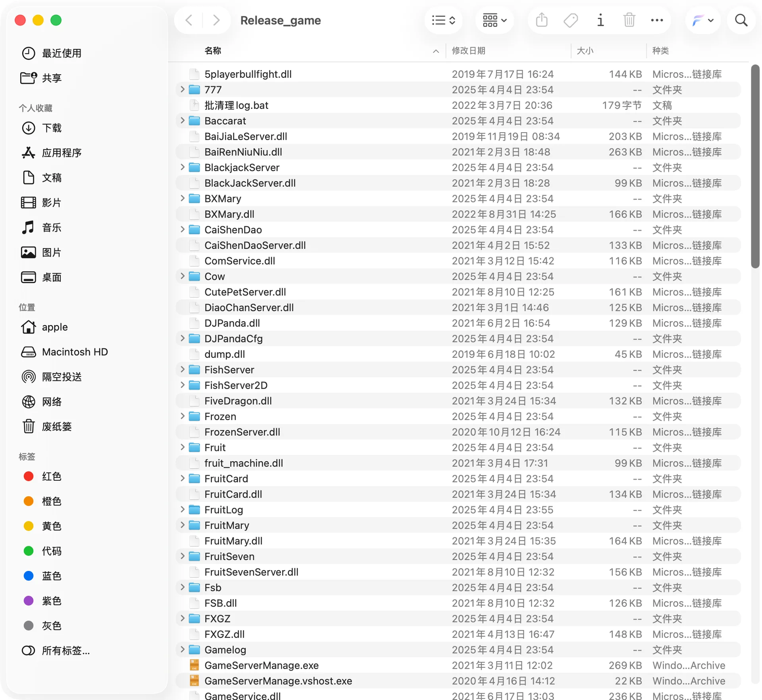Expand the Gamelog folder disclosure arrow
This screenshot has width=762, height=700.
point(183,649)
